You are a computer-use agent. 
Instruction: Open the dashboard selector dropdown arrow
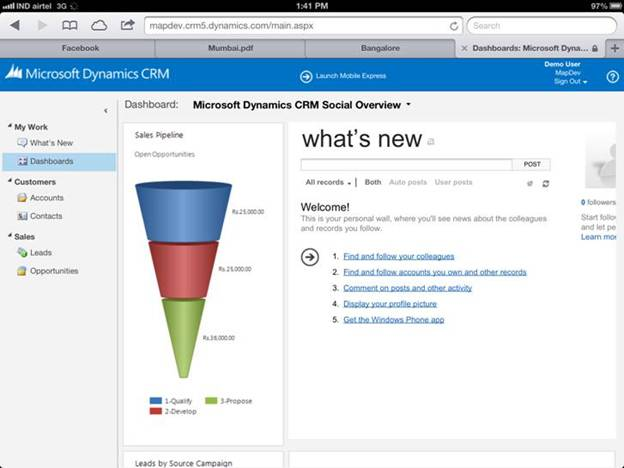click(x=408, y=105)
